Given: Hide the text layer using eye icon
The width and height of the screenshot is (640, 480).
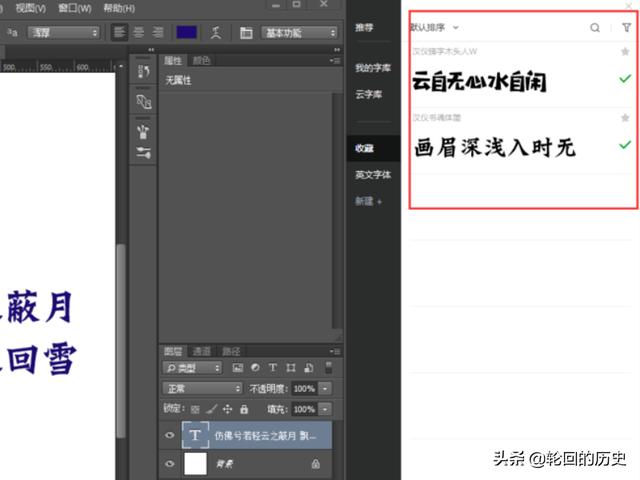Looking at the screenshot, I should coord(169,435).
